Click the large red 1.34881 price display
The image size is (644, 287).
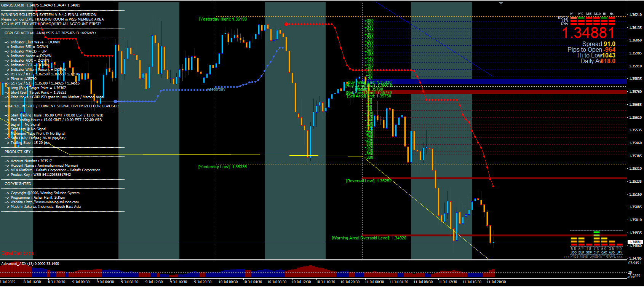pyautogui.click(x=588, y=33)
